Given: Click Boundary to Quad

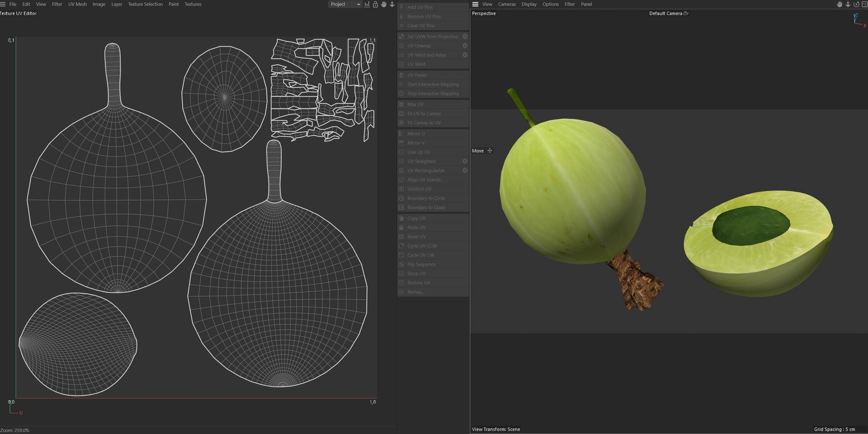Looking at the screenshot, I should [433, 207].
